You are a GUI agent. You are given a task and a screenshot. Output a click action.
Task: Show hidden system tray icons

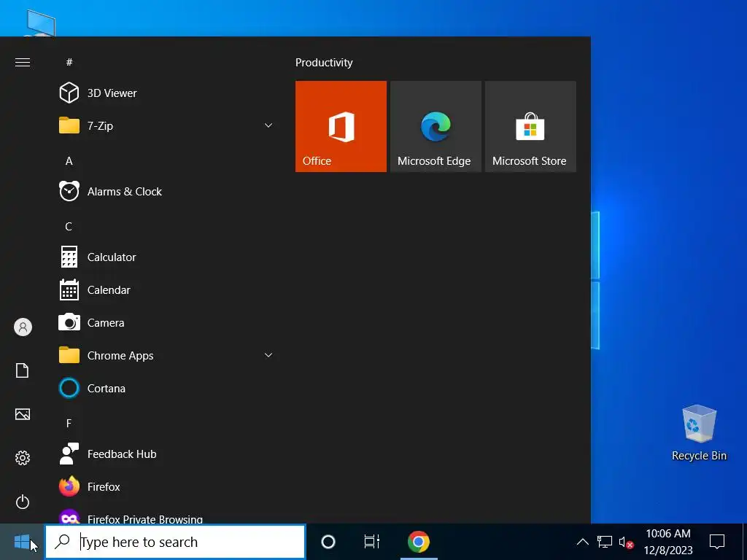pyautogui.click(x=583, y=542)
